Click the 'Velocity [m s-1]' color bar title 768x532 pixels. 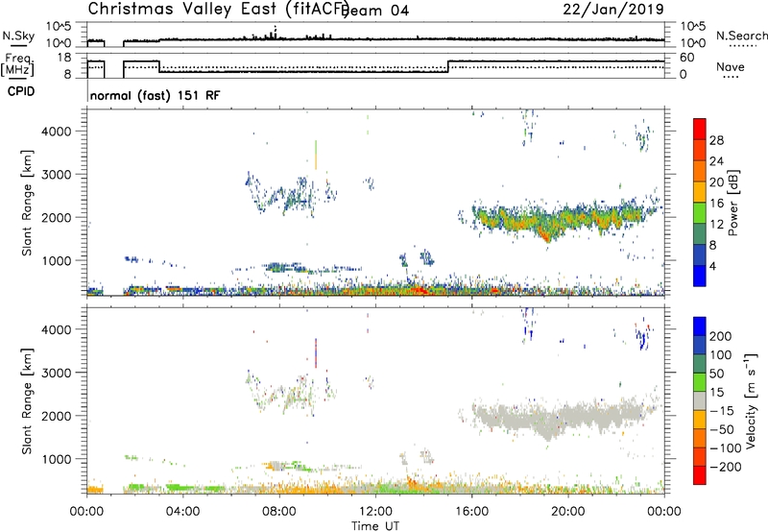751,400
